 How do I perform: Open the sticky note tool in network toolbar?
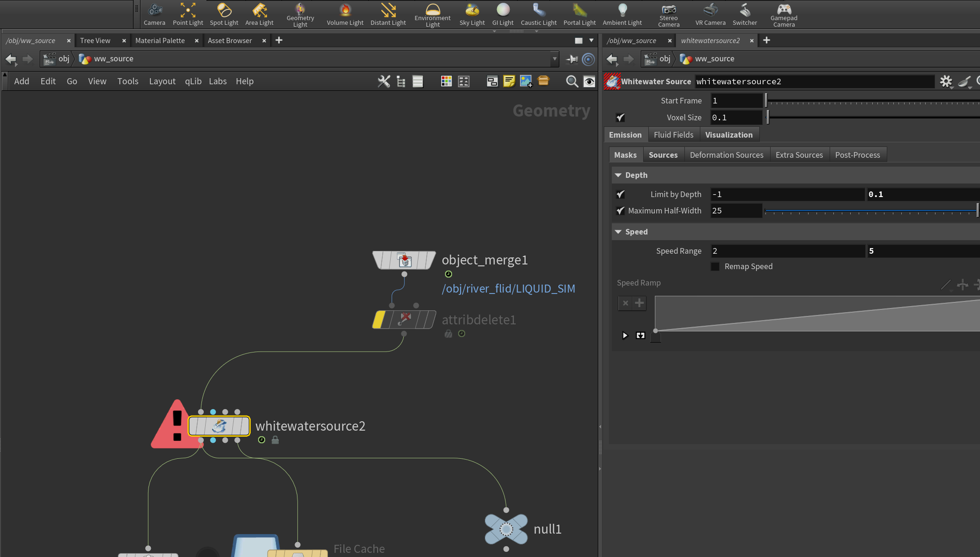pyautogui.click(x=509, y=81)
